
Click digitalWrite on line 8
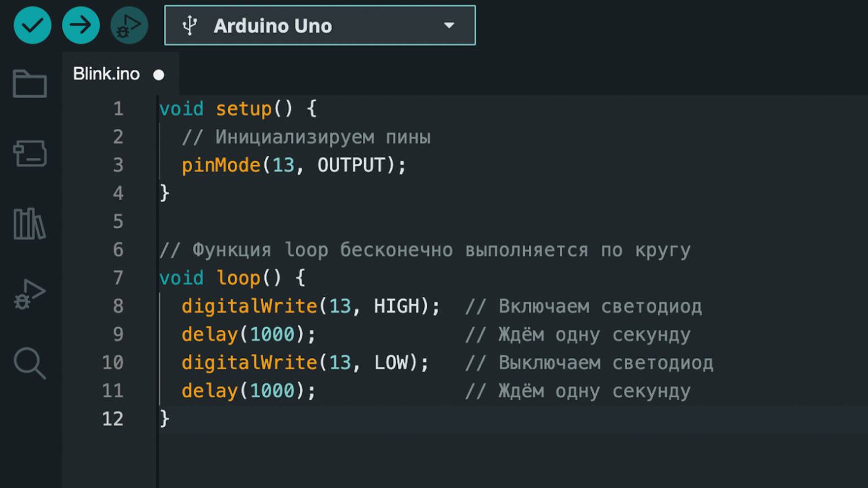click(x=249, y=306)
